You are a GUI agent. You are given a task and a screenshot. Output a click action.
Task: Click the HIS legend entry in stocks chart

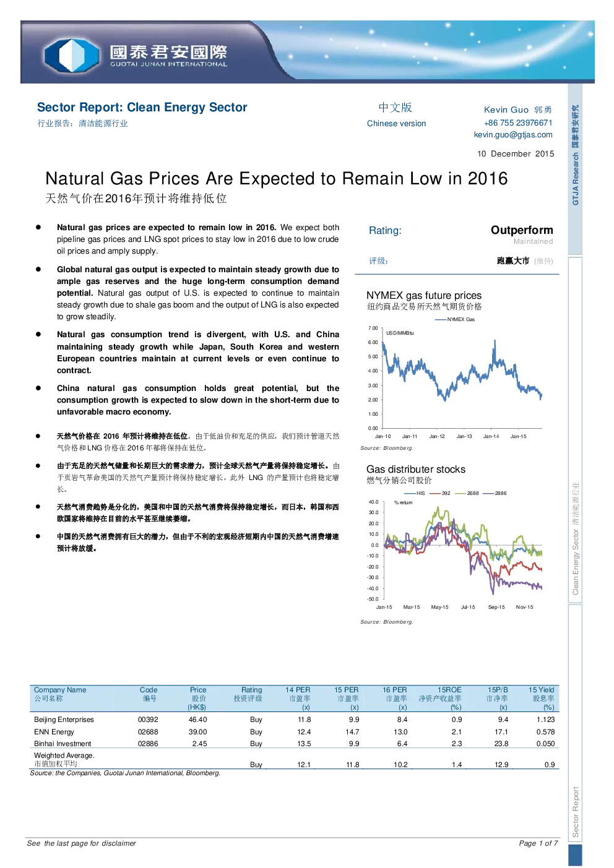pos(415,493)
